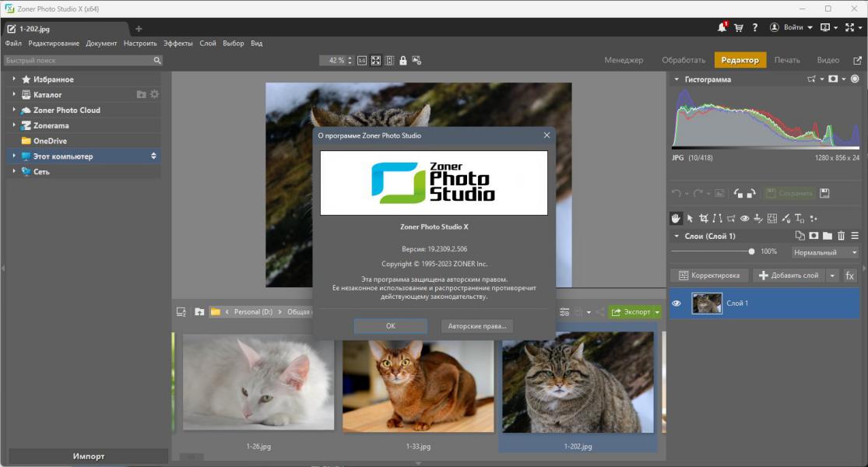The image size is (868, 467).
Task: Click the Корректировка button
Action: pyautogui.click(x=709, y=276)
